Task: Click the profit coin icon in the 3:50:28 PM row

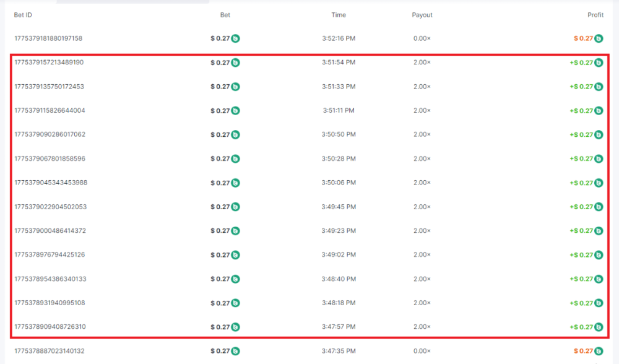Action: click(599, 159)
